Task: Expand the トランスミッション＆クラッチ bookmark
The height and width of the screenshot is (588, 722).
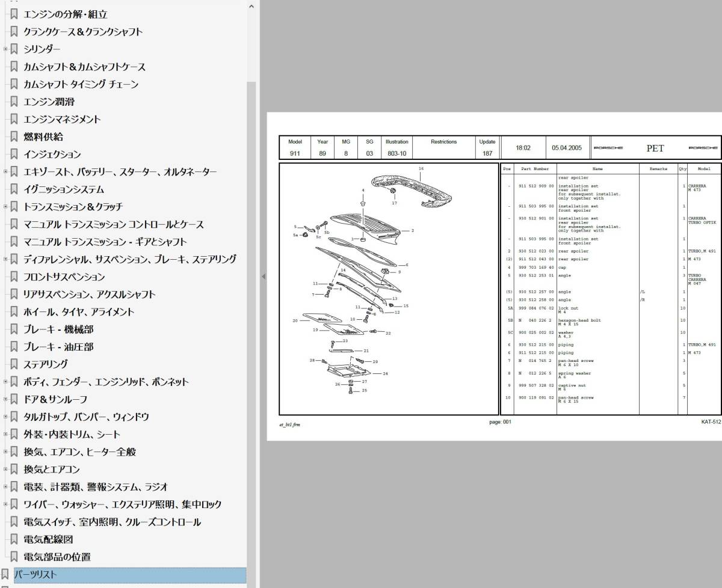Action: (x=5, y=206)
